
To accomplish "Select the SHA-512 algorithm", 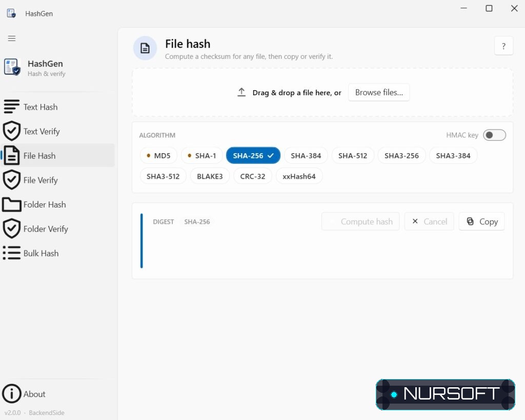I will 353,156.
